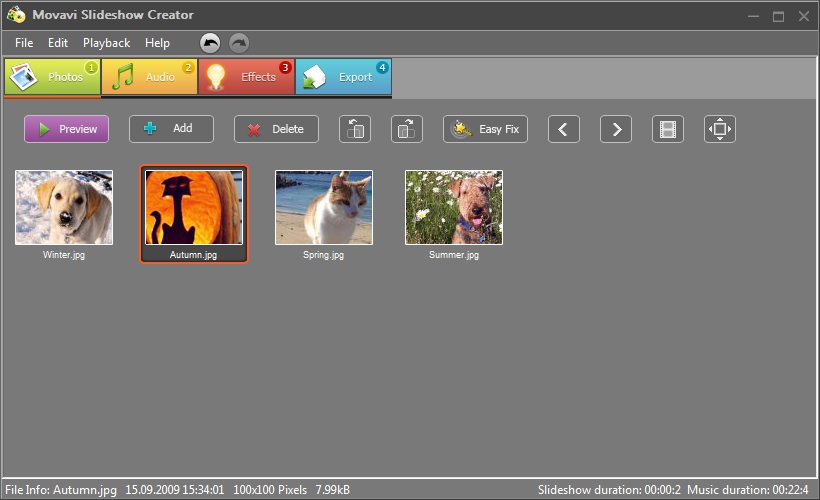Open the Effects tab
The image size is (820, 500).
(246, 77)
